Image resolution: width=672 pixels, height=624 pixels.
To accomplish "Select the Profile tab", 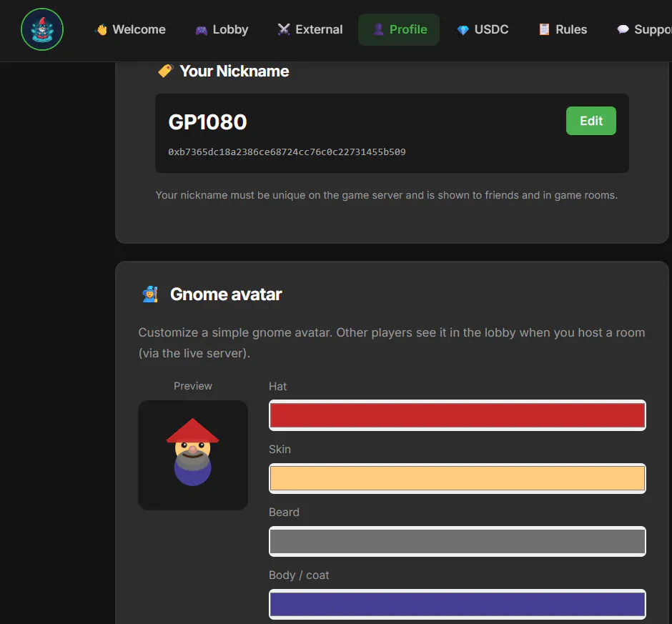I will pyautogui.click(x=399, y=29).
